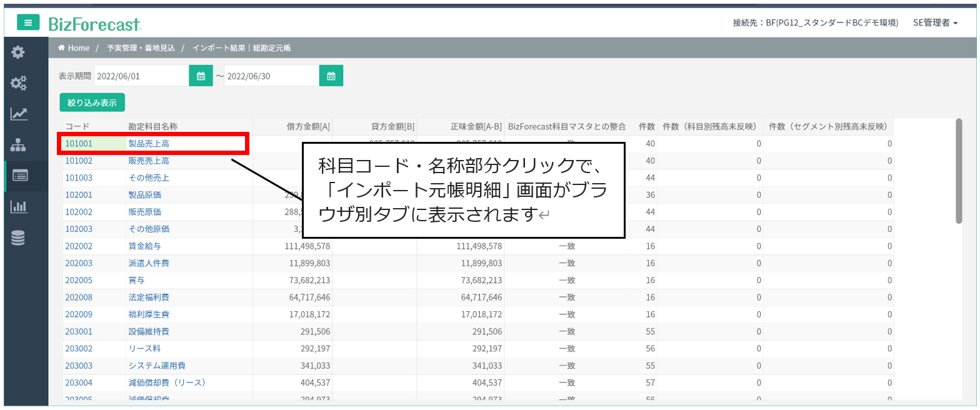Open the database stack icon in sidebar
Image resolution: width=980 pixels, height=410 pixels.
pyautogui.click(x=19, y=237)
